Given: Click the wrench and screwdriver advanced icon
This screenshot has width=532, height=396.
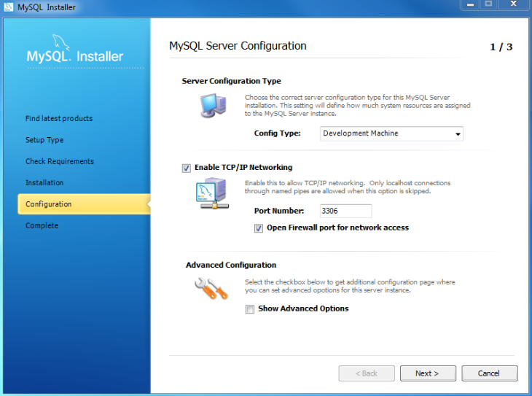Looking at the screenshot, I should coord(211,288).
